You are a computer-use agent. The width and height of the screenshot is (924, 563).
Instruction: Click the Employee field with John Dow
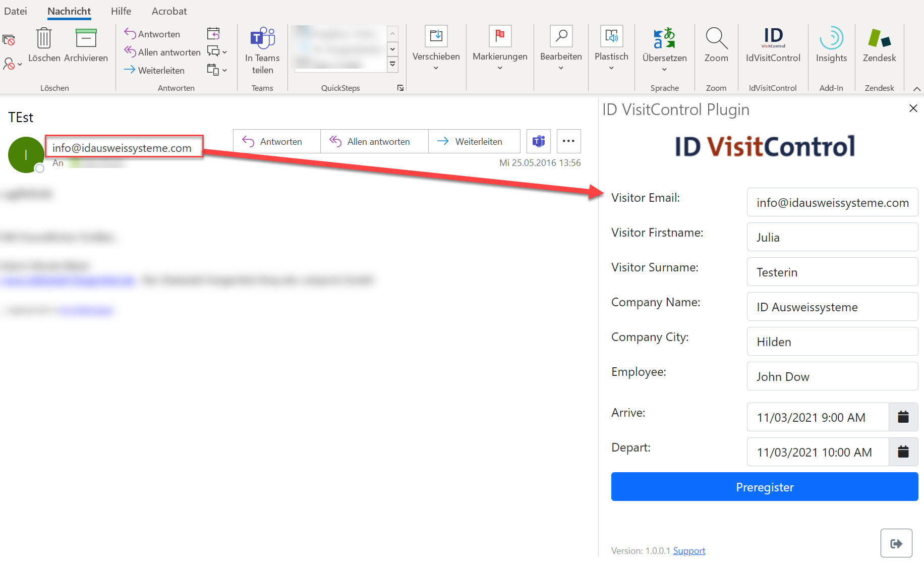[x=832, y=376]
